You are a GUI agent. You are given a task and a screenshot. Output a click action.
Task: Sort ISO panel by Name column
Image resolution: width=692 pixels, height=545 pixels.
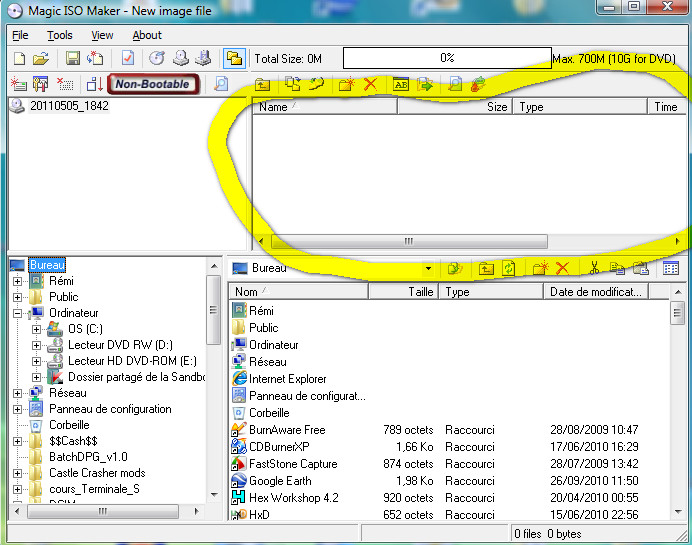(325, 107)
